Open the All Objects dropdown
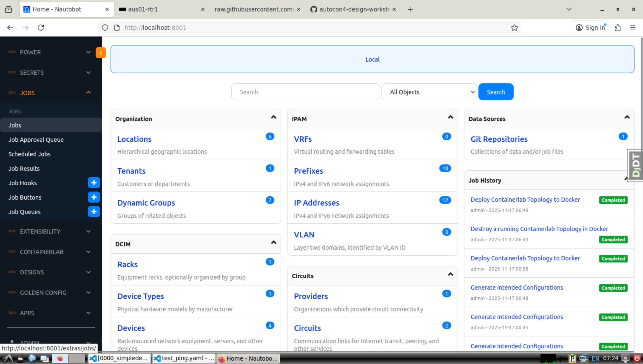 (429, 92)
